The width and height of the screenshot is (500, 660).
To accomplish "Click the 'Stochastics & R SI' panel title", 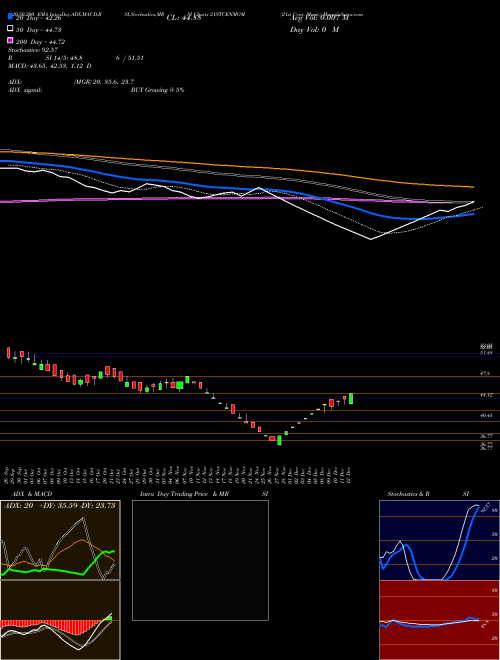I will click(x=428, y=494).
